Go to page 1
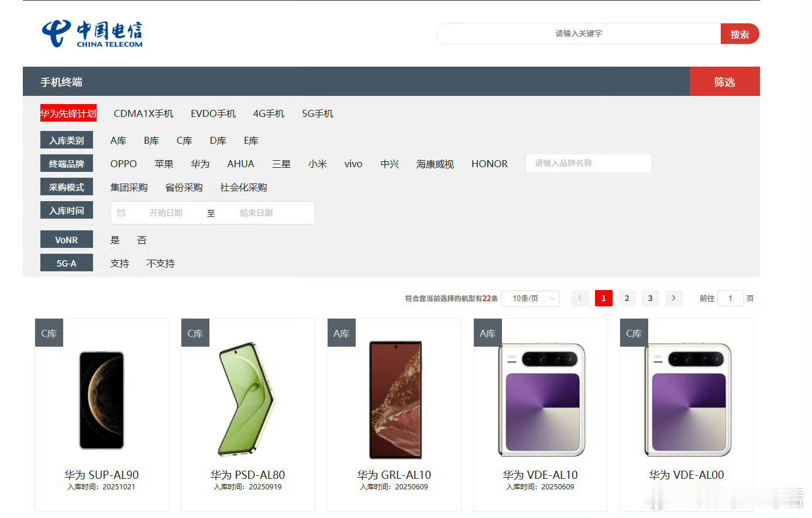The image size is (812, 518). 603,298
